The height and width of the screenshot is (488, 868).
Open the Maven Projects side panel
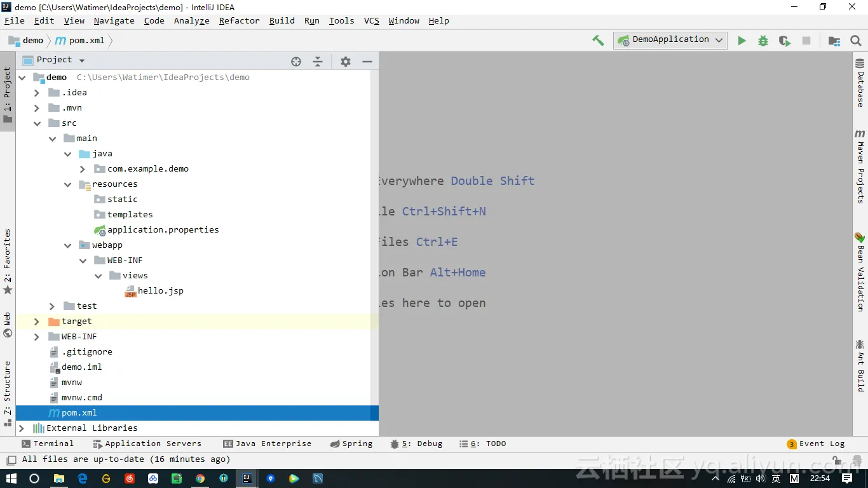pyautogui.click(x=860, y=166)
